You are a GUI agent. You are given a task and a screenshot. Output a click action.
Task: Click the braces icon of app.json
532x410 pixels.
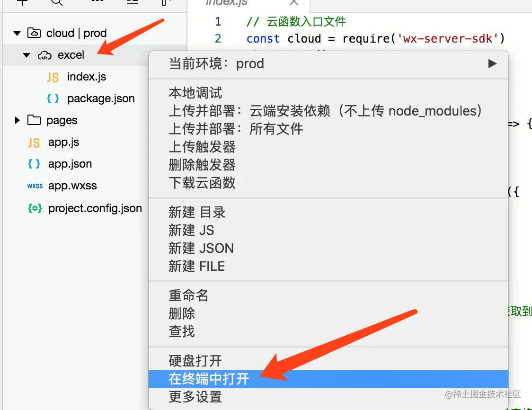point(34,164)
